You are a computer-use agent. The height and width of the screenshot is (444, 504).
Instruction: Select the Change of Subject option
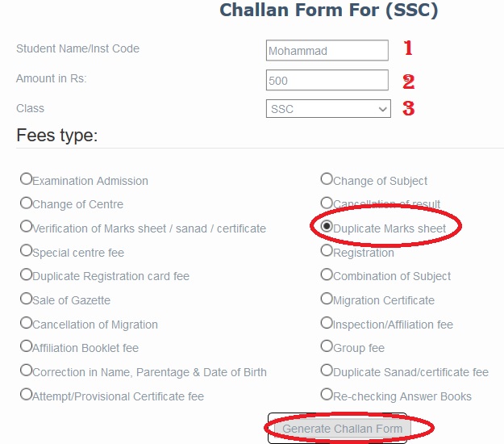[x=327, y=179]
